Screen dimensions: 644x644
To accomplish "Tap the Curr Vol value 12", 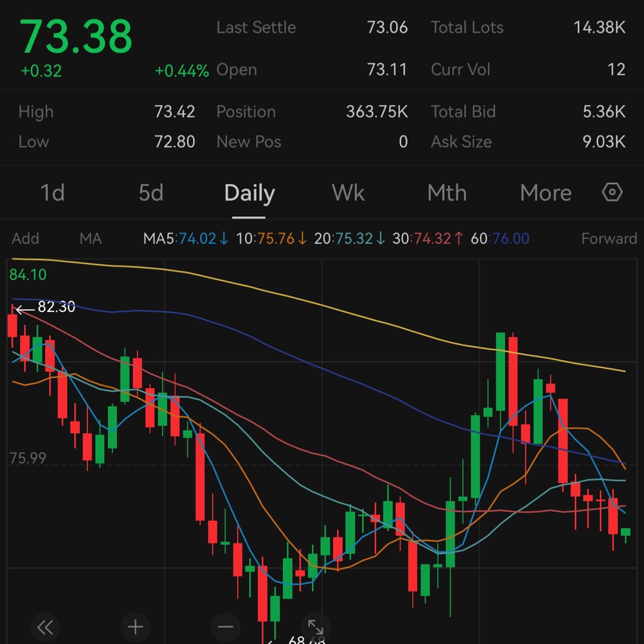I will 616,69.
